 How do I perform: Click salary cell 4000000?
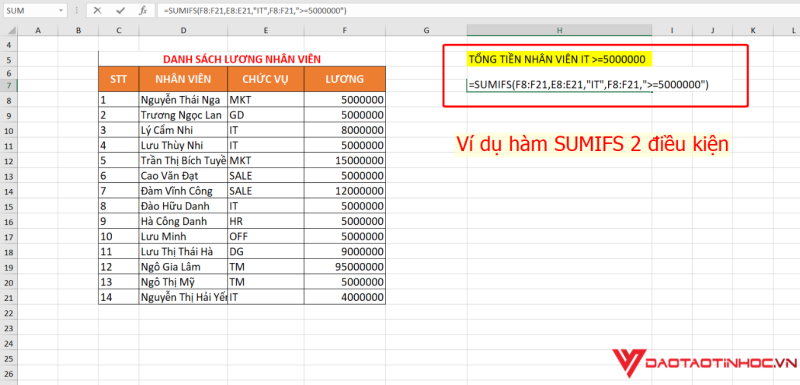[345, 297]
